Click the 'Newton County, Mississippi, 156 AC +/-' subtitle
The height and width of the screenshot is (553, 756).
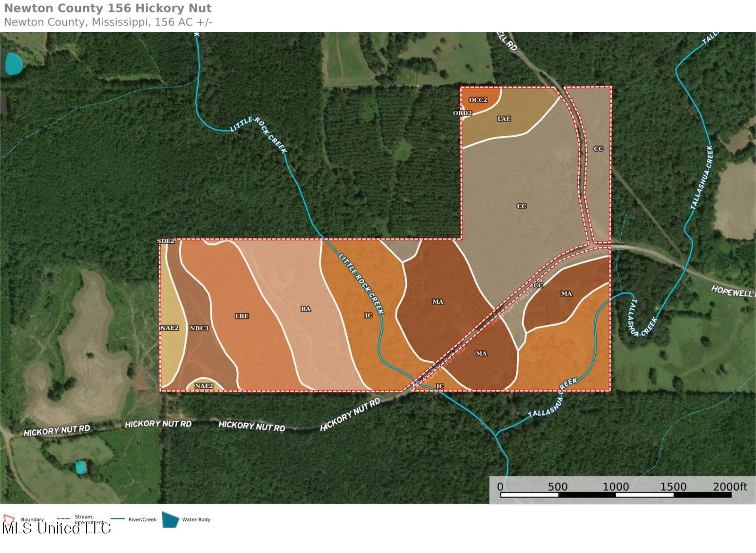pyautogui.click(x=108, y=22)
